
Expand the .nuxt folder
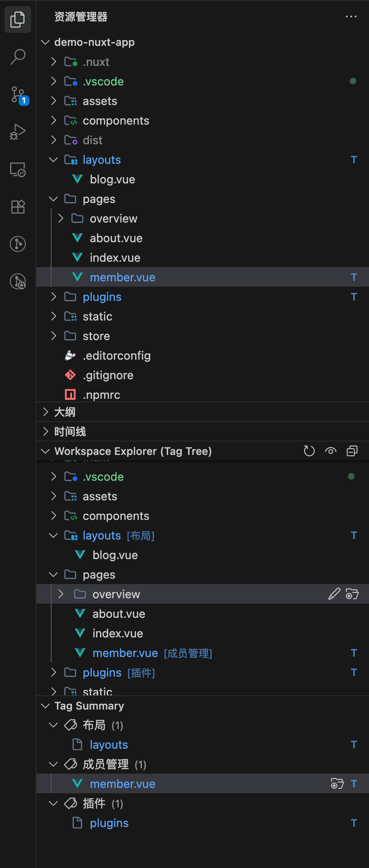pos(53,61)
